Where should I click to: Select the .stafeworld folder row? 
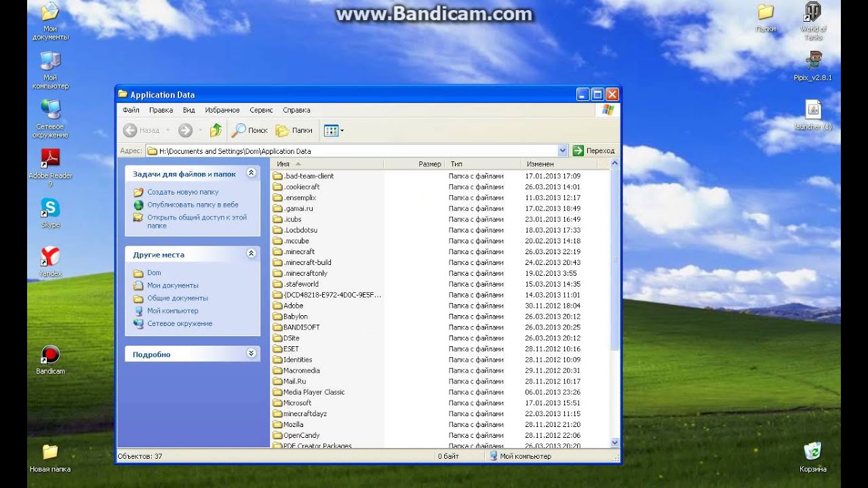pyautogui.click(x=440, y=285)
